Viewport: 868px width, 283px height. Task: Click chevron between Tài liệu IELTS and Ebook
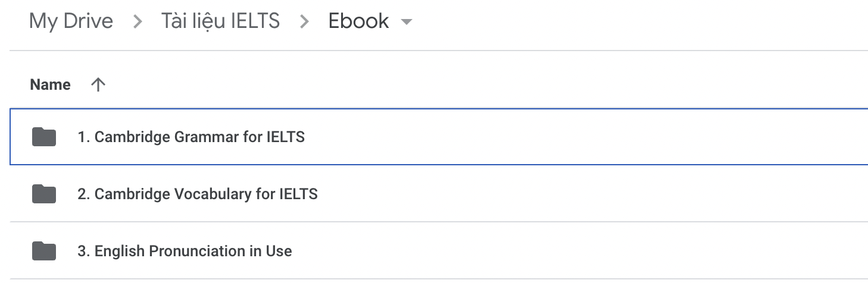304,22
